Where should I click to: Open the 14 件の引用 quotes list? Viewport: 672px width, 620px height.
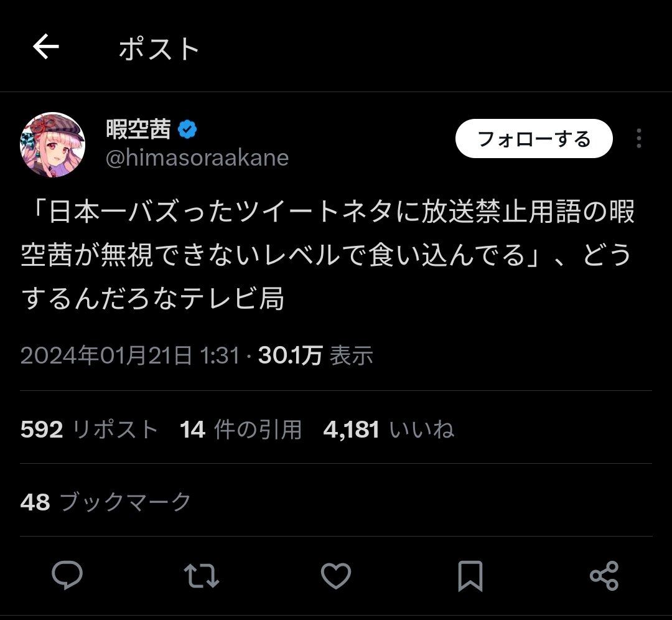coord(240,430)
